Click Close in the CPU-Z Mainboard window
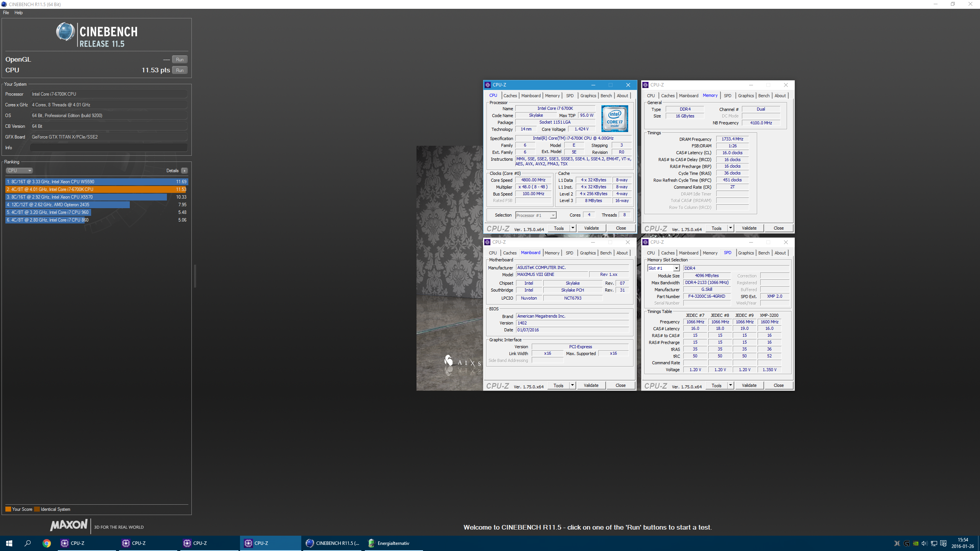Screen dimensions: 980x551 click(621, 385)
